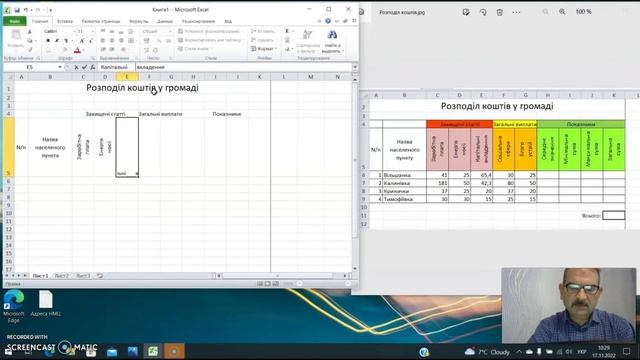Click the weather widget '7°C Cloudy' on the taskbar
640x360 pixels.
tap(487, 351)
